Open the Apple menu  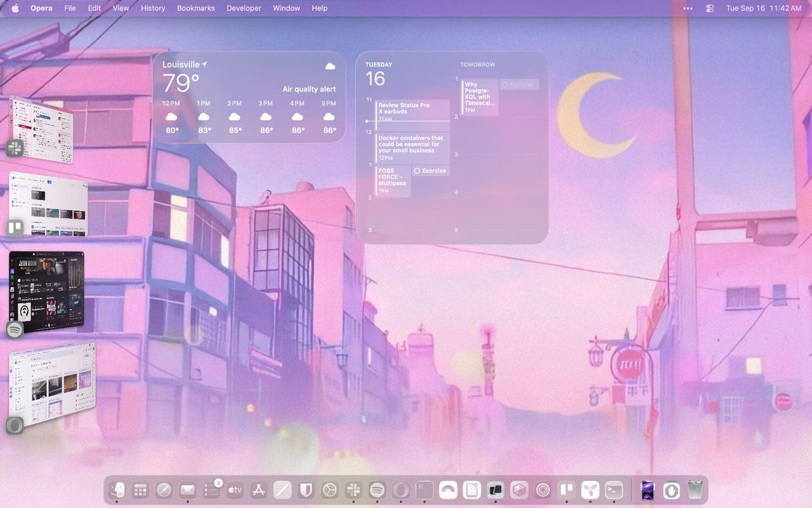(x=15, y=8)
